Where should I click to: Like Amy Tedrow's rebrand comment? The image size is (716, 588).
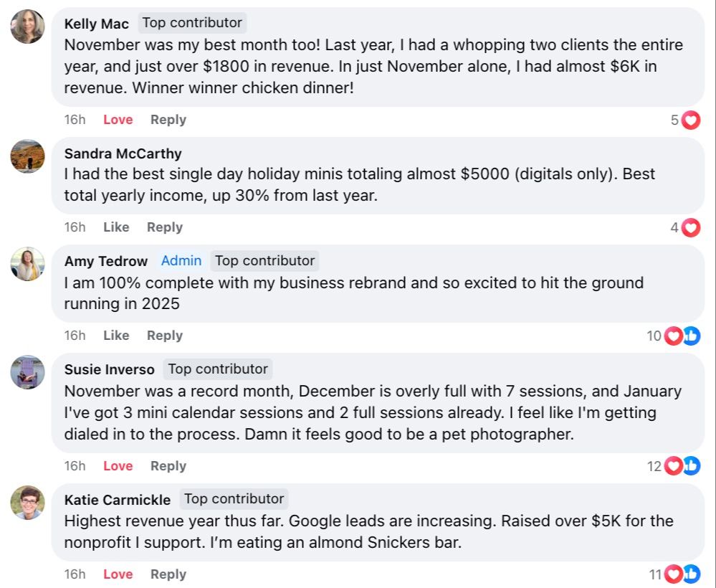coord(116,336)
